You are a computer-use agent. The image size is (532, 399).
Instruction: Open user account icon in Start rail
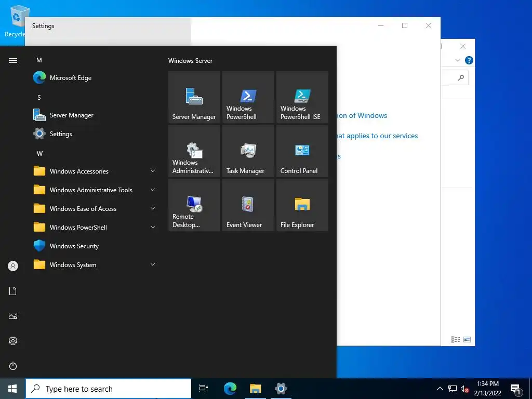pos(13,266)
